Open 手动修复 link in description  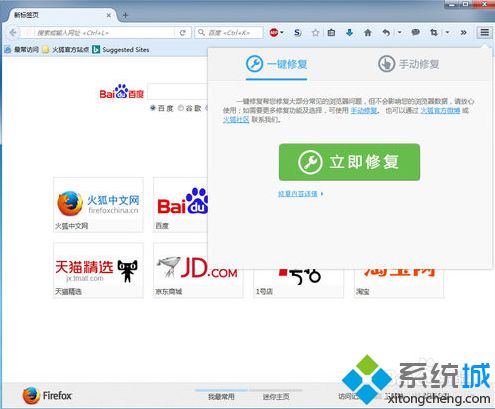[x=364, y=111]
